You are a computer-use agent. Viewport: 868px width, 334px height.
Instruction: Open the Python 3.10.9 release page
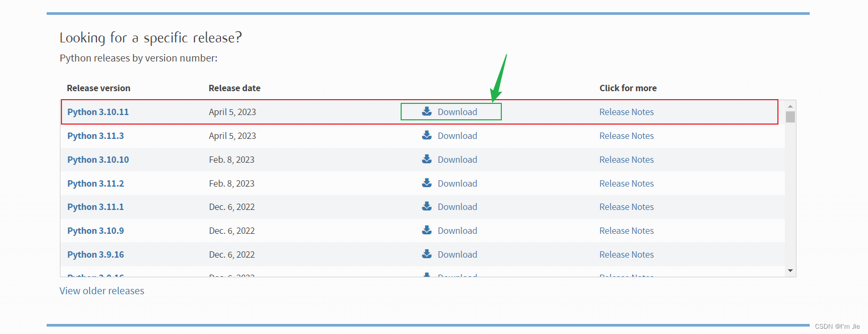click(x=95, y=231)
